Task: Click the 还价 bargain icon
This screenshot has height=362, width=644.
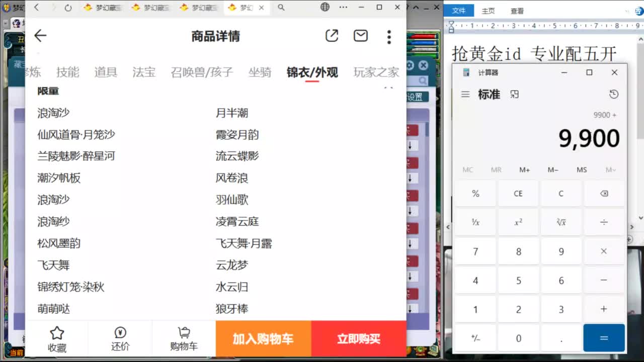Action: pyautogui.click(x=120, y=338)
